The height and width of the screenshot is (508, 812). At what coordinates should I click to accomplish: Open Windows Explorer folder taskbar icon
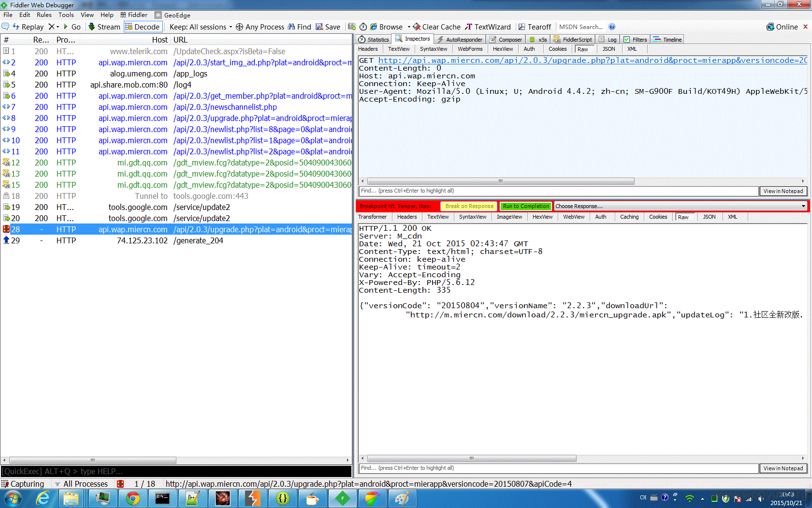click(71, 498)
